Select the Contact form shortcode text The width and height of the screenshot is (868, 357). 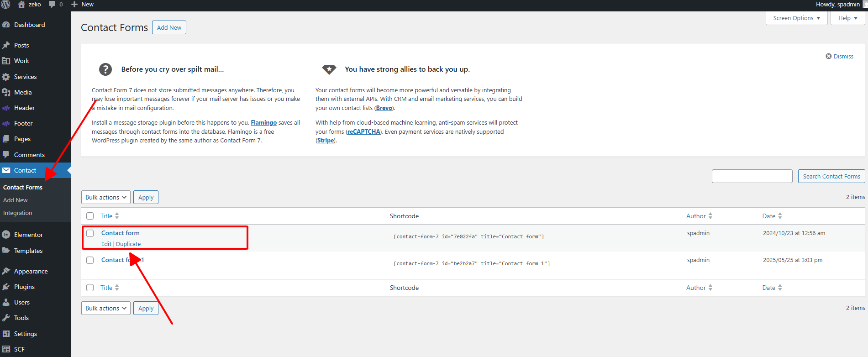click(469, 236)
